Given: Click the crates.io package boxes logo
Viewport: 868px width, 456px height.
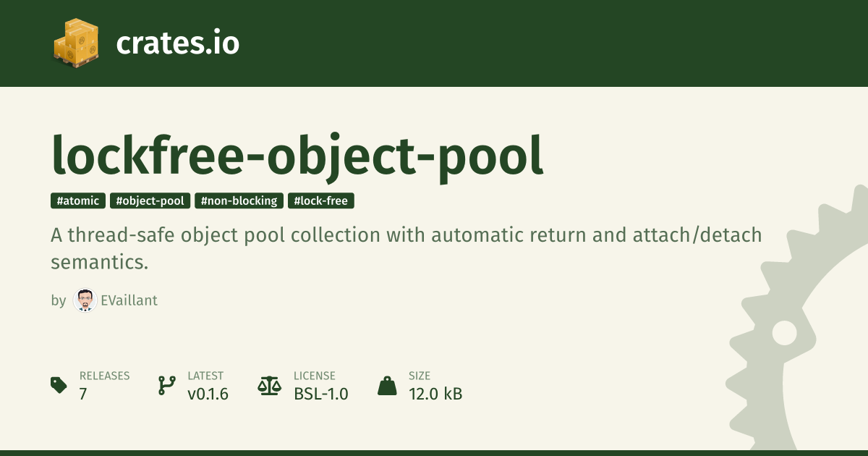Looking at the screenshot, I should click(75, 43).
